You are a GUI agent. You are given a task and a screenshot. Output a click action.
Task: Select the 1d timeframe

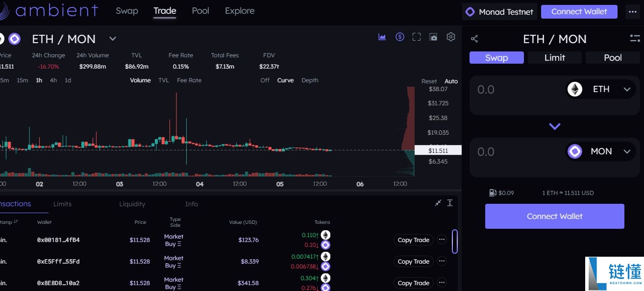68,80
